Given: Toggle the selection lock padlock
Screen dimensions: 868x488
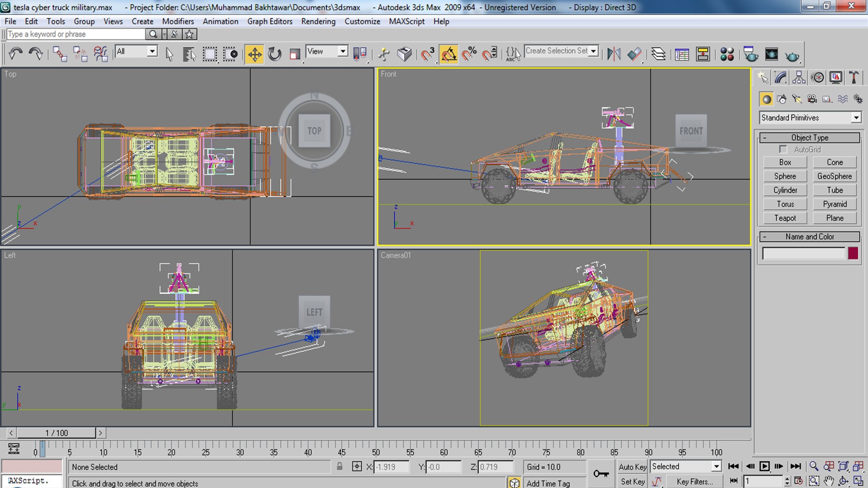Looking at the screenshot, I should (340, 467).
